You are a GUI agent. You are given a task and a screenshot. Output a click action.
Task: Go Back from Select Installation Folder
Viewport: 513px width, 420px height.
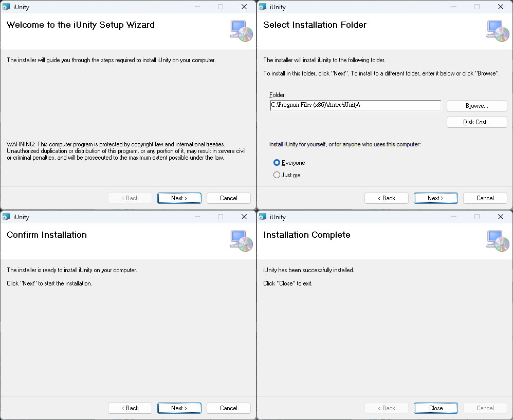pyautogui.click(x=387, y=198)
